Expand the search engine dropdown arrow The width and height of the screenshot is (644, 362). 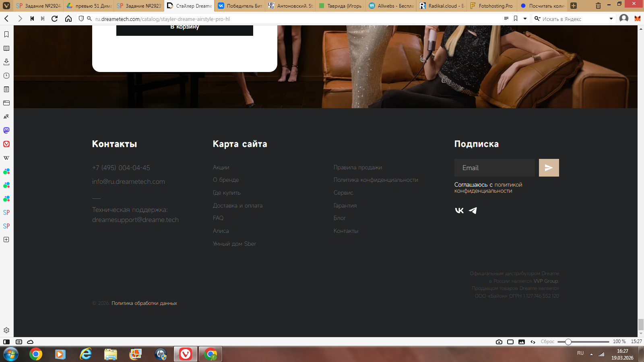click(x=611, y=19)
